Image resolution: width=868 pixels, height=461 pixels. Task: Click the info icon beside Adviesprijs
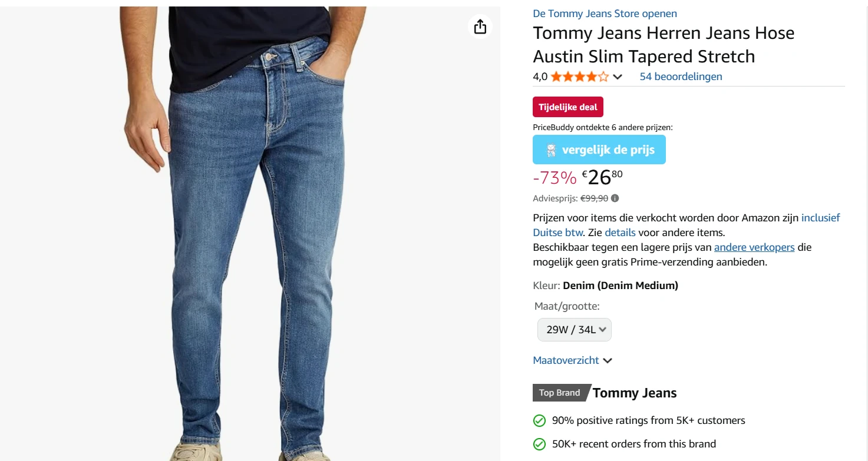point(615,198)
